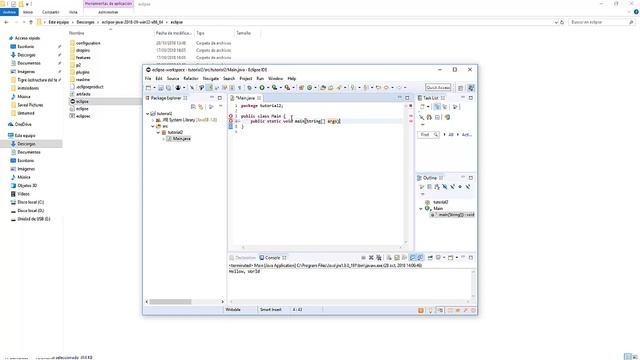
Task: Expand Main.java node in Package Explorer
Action: click(164, 139)
